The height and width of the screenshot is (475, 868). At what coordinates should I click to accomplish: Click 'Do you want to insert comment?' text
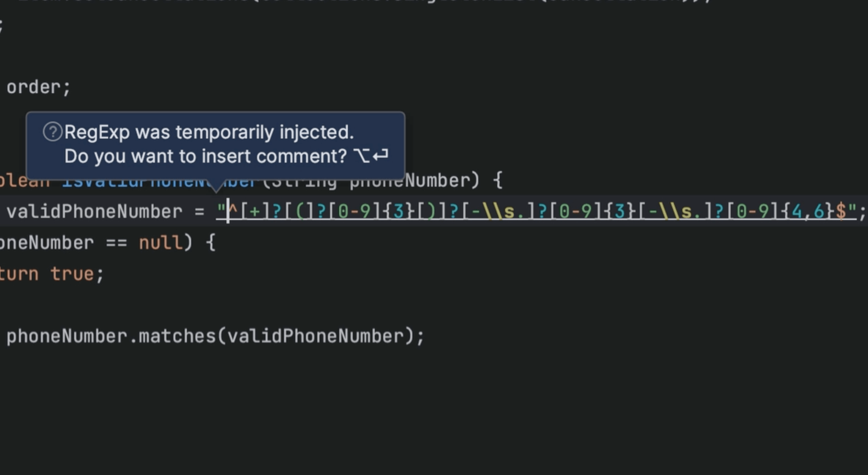pos(206,156)
